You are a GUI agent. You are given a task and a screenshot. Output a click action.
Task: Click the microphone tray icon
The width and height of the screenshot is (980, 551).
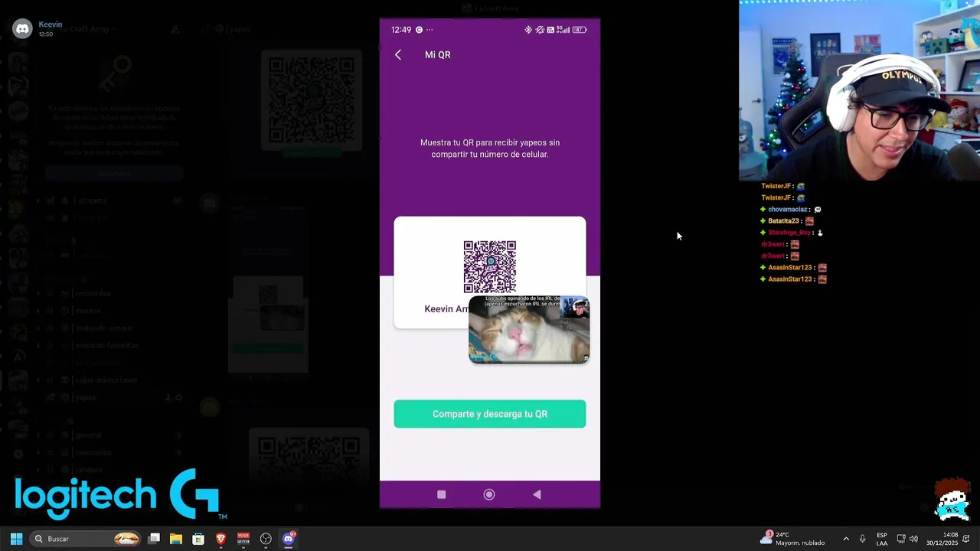pos(862,539)
